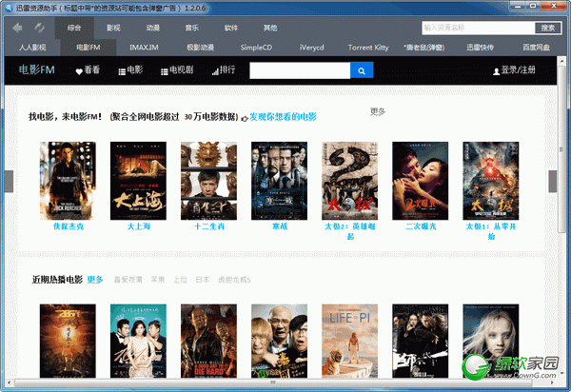This screenshot has height=392, width=571.
Task: Open the 太极1：从零开始 poster
Action: [x=491, y=181]
